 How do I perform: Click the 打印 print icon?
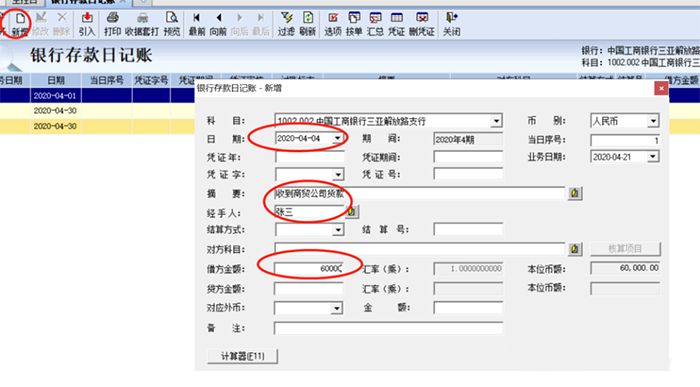[112, 24]
